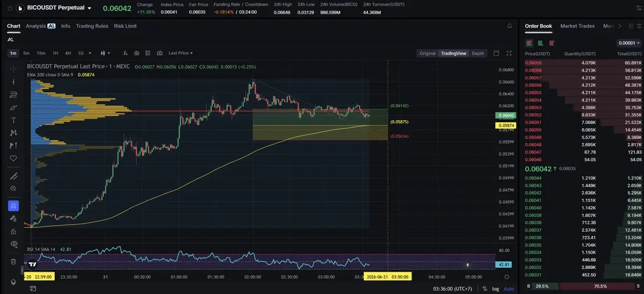Click the 0.06059 ask price row
644x294 pixels.
point(583,63)
